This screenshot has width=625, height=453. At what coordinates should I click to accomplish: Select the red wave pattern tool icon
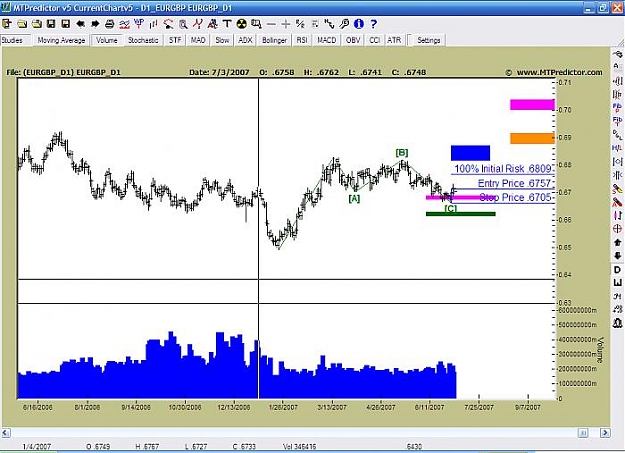coord(198,24)
